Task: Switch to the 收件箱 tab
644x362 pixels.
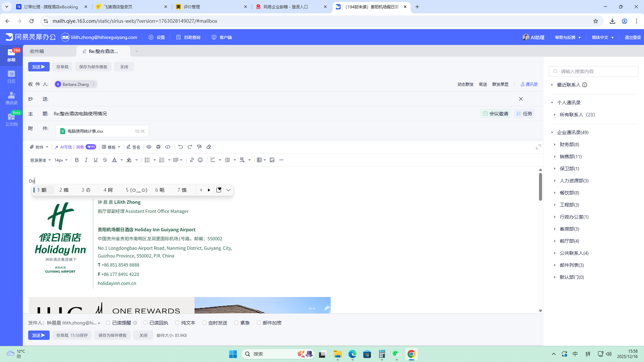Action: click(x=37, y=51)
